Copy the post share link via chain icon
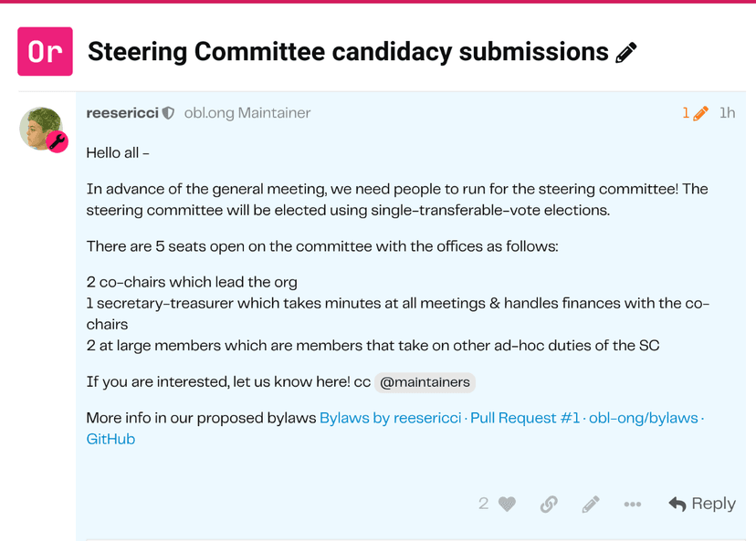This screenshot has height=541, width=756. click(549, 504)
